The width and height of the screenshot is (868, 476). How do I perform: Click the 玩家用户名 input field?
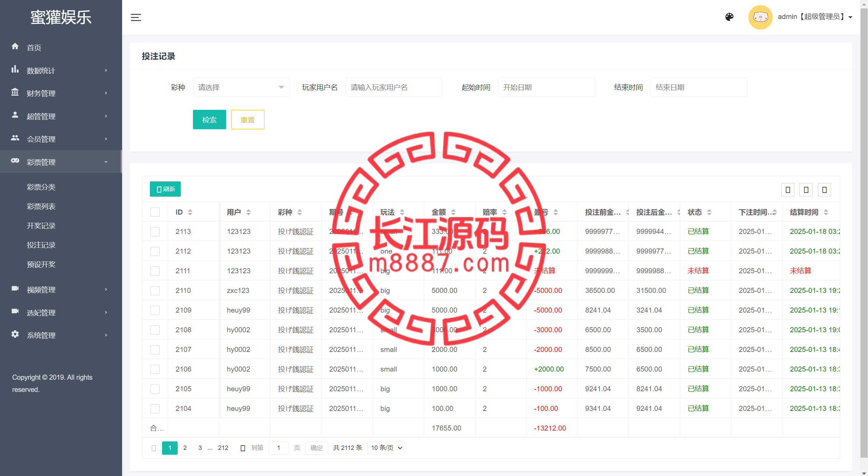(393, 87)
